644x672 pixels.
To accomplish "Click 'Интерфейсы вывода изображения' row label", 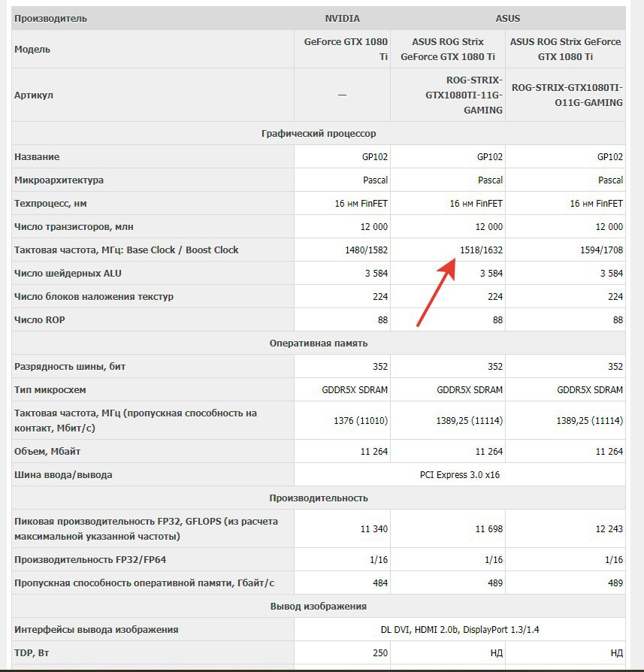I will [96, 630].
